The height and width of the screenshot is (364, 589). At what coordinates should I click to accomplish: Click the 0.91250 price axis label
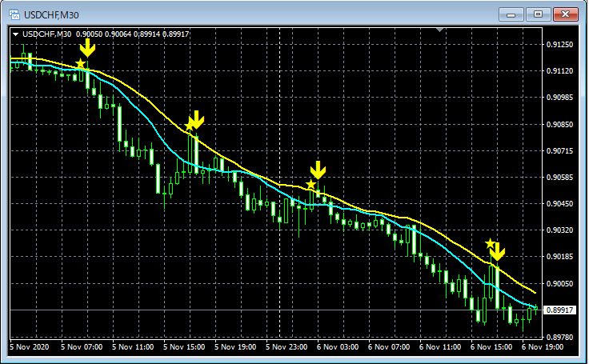(559, 44)
